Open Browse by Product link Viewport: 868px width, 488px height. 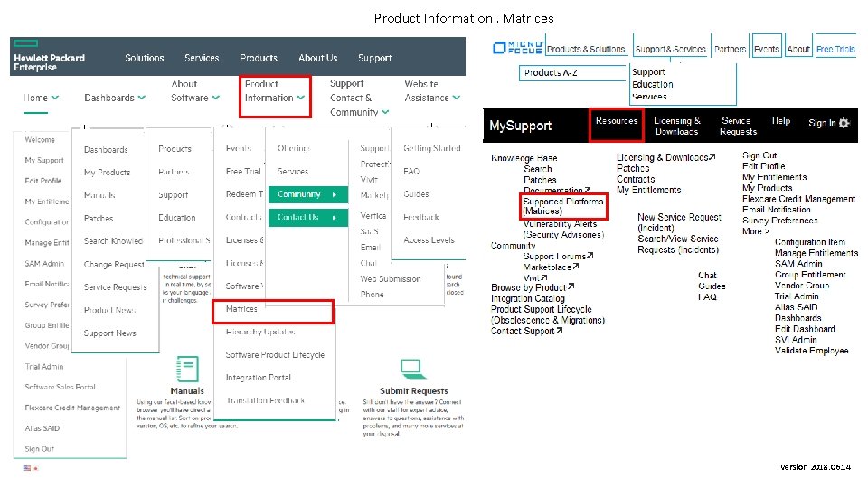click(533, 287)
